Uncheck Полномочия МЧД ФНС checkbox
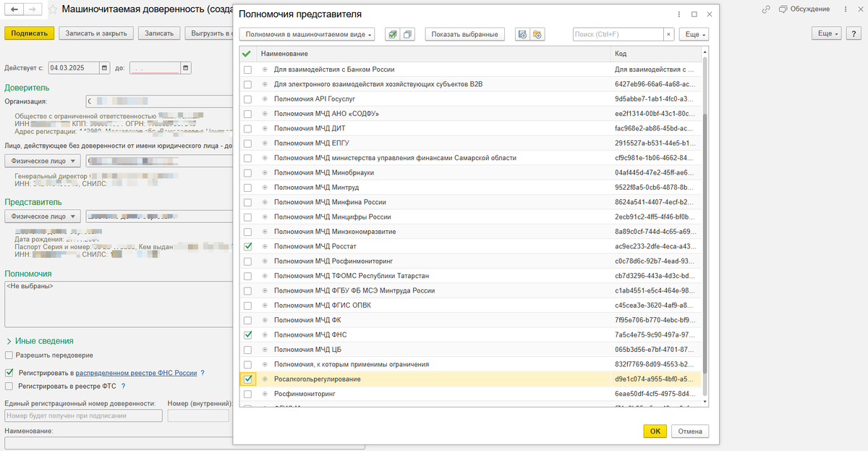Screen dimensions: 868x451 pyautogui.click(x=248, y=334)
